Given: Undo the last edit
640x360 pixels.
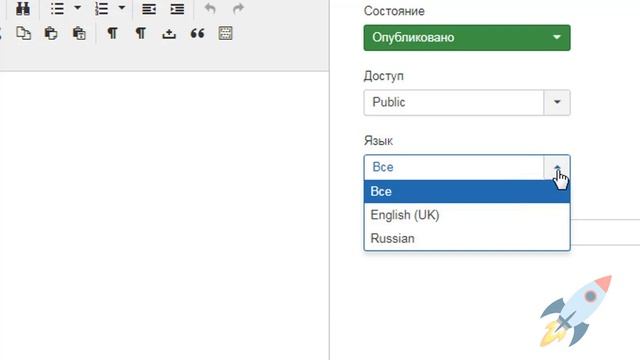Looking at the screenshot, I should (210, 9).
